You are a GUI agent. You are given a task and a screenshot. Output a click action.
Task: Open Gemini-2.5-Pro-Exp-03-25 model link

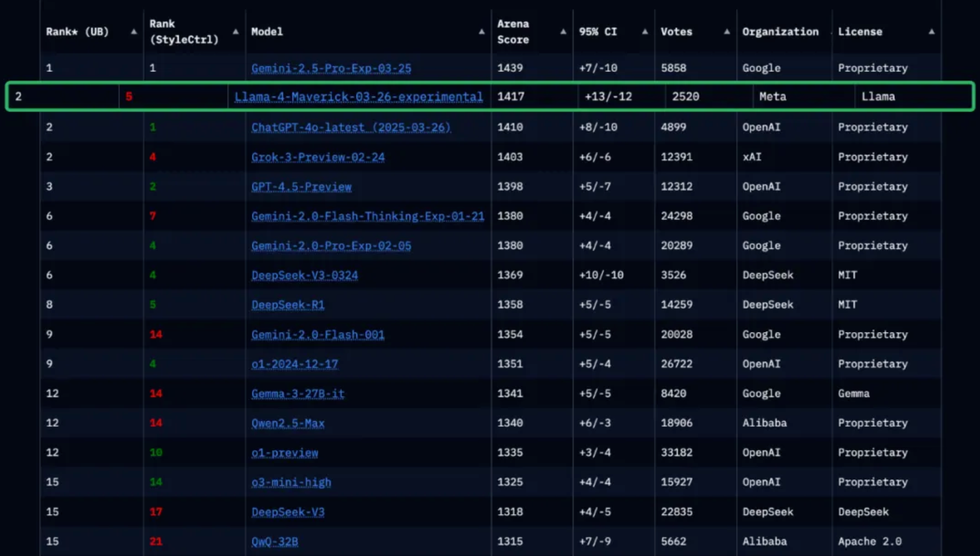(331, 68)
